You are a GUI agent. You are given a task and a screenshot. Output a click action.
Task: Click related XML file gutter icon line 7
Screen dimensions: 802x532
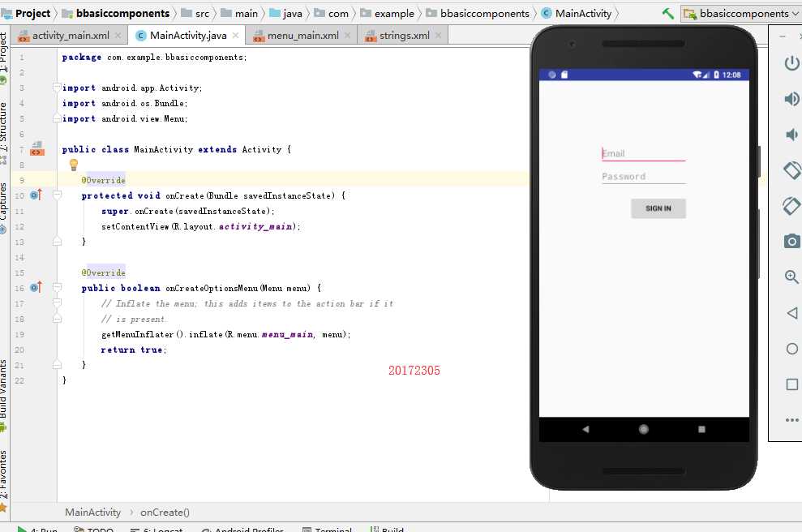36,149
